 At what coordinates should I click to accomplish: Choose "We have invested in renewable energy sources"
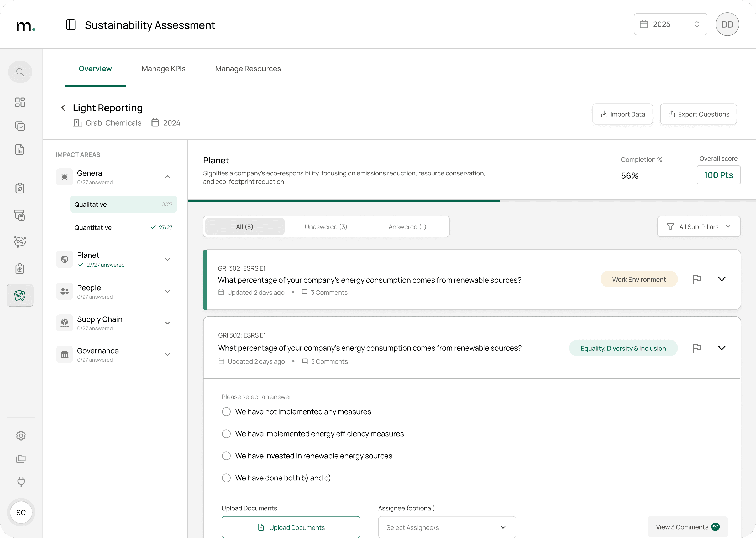226,456
